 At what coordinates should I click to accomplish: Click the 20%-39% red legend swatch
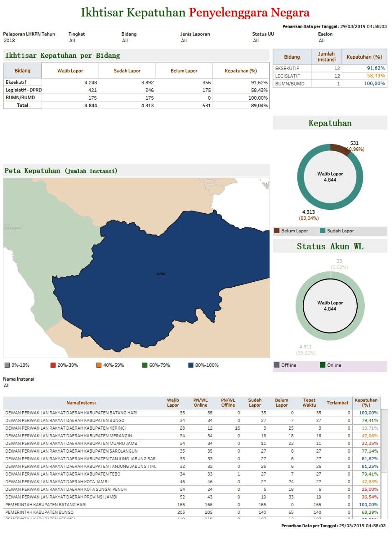(x=53, y=365)
